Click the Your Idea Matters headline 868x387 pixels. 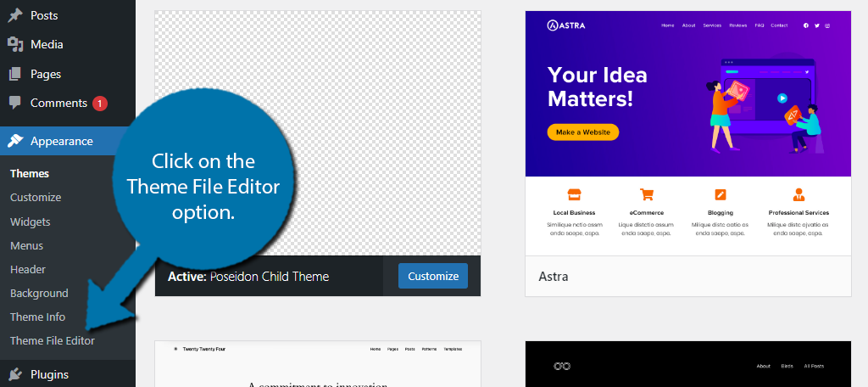(598, 87)
